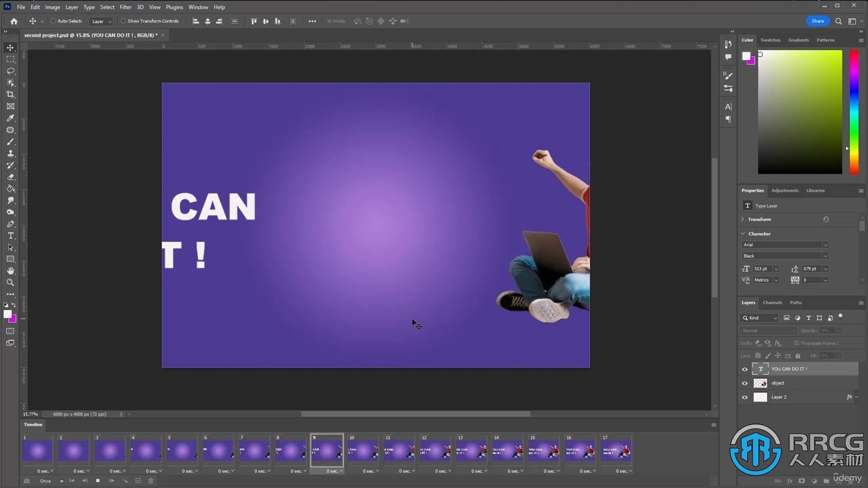This screenshot has height=488, width=868.
Task: Expand Layer 2 effects chevron
Action: 858,397
